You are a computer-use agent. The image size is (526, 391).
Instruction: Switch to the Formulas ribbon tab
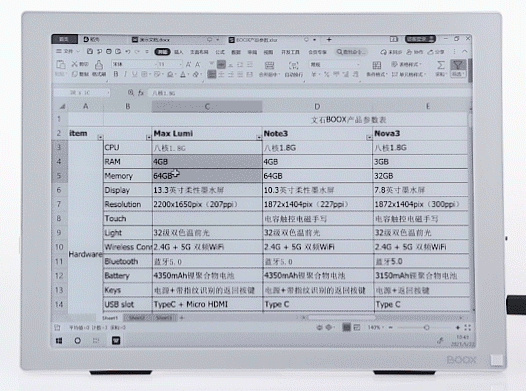(x=220, y=52)
